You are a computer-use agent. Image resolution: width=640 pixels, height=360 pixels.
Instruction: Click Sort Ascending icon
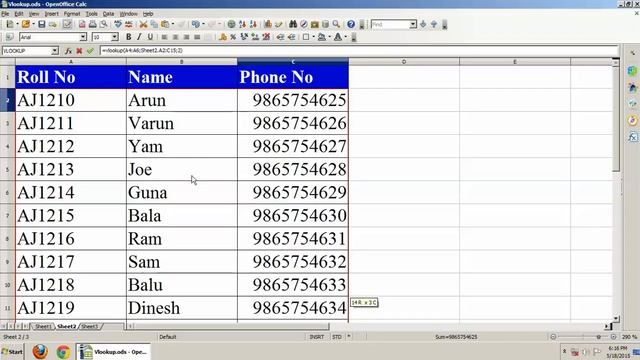(x=242, y=24)
